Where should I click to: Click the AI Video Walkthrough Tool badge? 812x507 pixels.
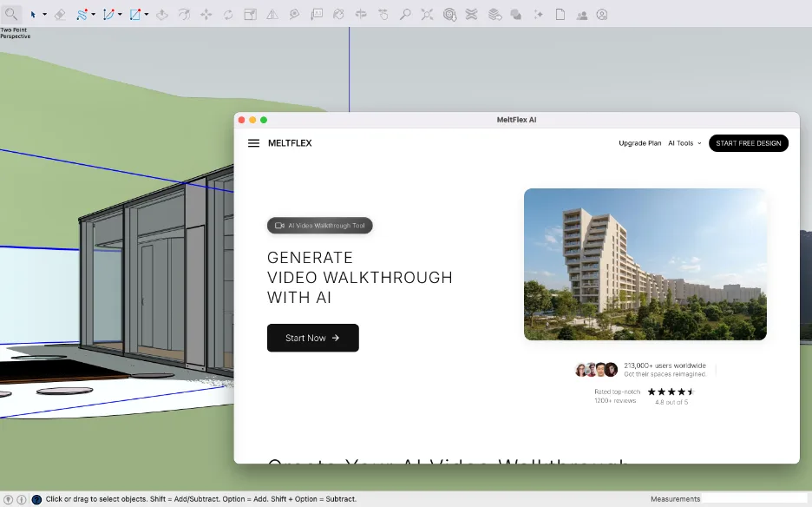pos(319,226)
